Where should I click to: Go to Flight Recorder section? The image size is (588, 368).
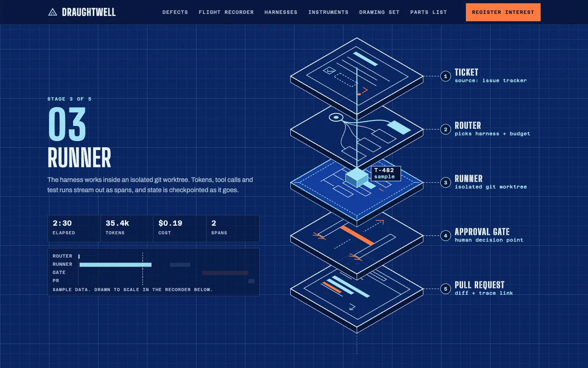(x=226, y=12)
